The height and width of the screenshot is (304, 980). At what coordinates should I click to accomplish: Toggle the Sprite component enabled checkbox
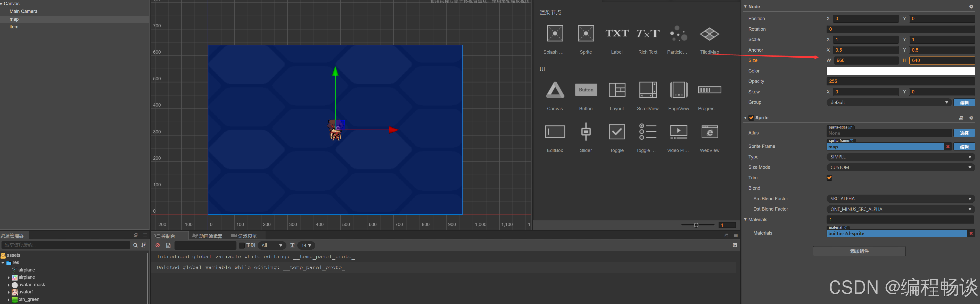(x=751, y=118)
